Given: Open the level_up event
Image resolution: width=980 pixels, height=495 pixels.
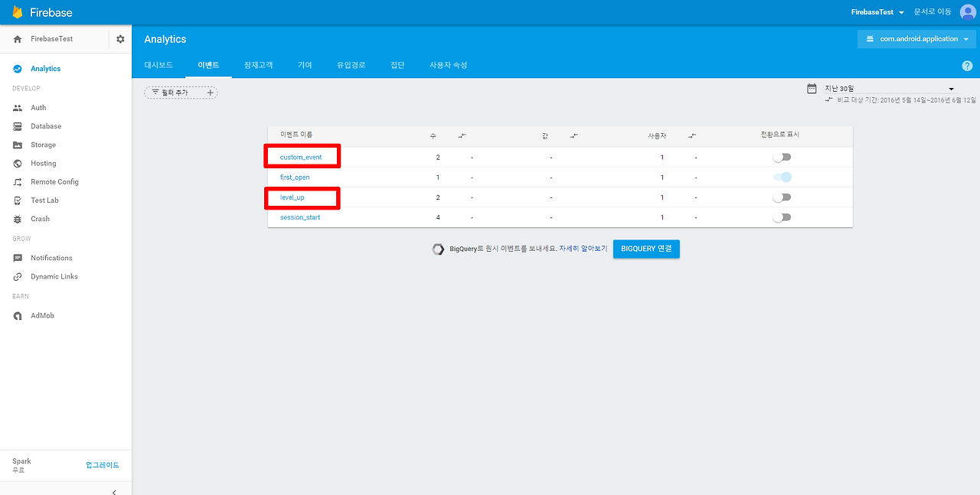Looking at the screenshot, I should [292, 197].
